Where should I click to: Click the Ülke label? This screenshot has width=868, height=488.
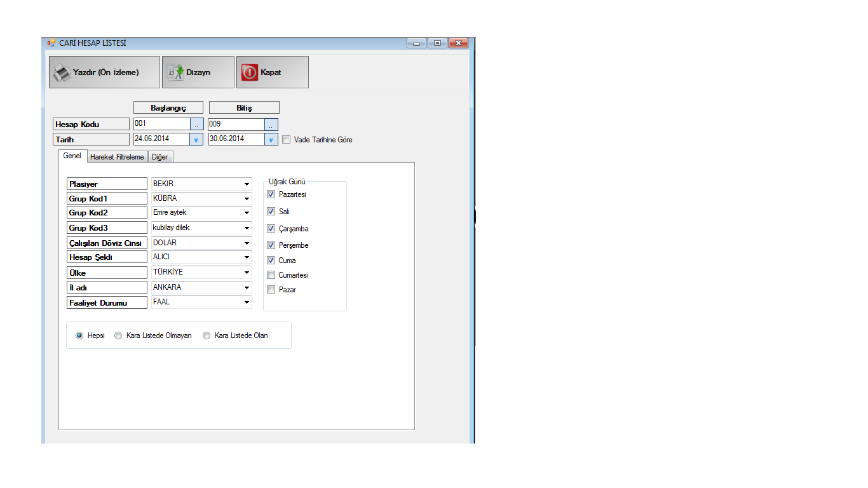click(x=107, y=273)
